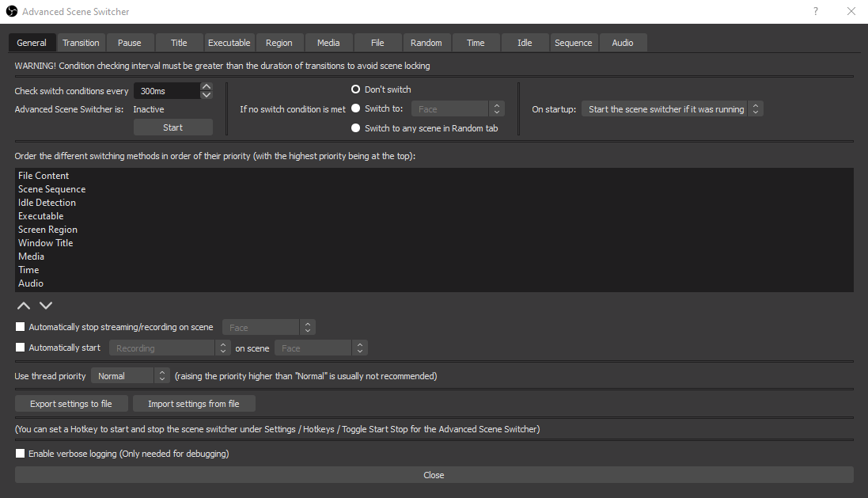Screen dimensions: 868x498
Task: Switch to the Transition tab
Action: click(x=81, y=43)
